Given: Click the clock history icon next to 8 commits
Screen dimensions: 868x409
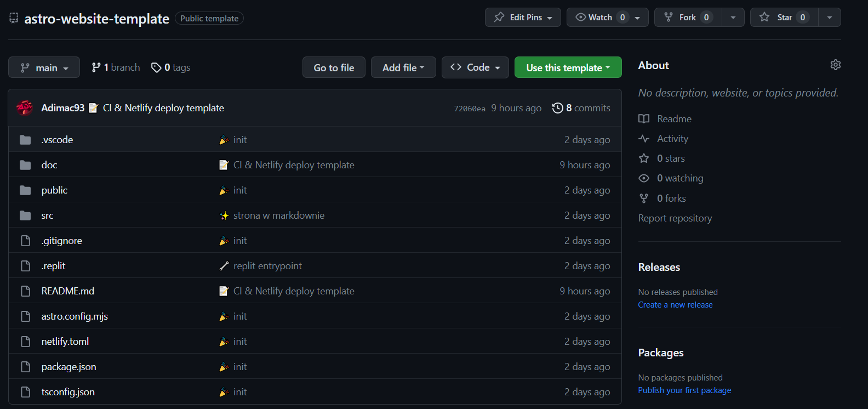Looking at the screenshot, I should click(x=557, y=108).
